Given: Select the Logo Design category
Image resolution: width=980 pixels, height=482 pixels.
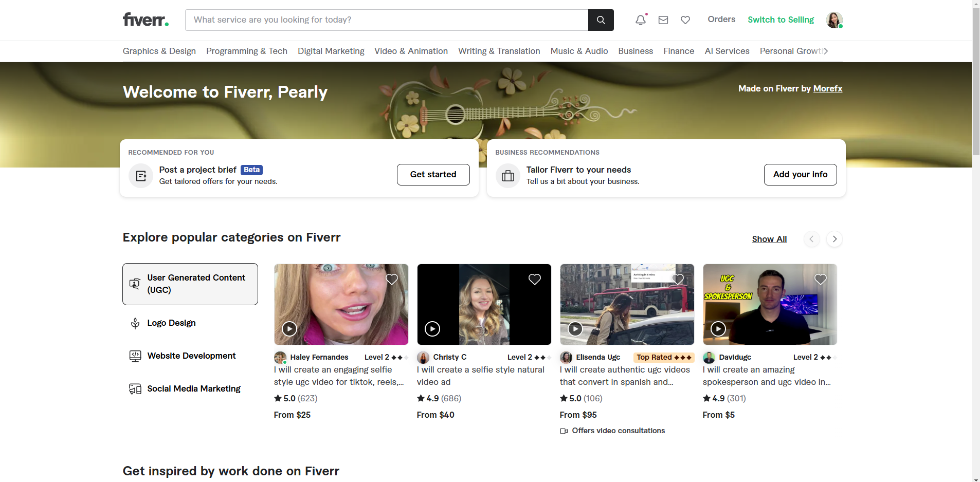Looking at the screenshot, I should point(171,323).
